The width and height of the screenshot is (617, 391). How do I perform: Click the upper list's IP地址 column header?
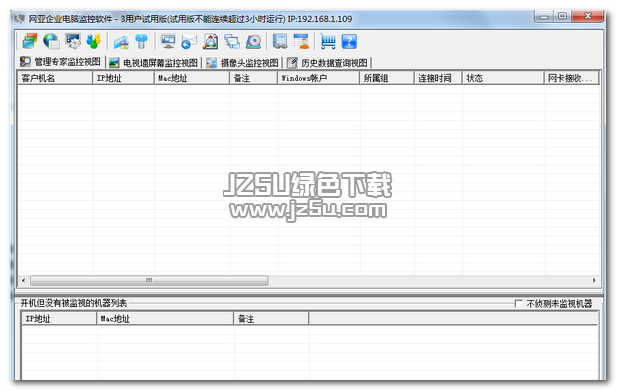point(123,78)
